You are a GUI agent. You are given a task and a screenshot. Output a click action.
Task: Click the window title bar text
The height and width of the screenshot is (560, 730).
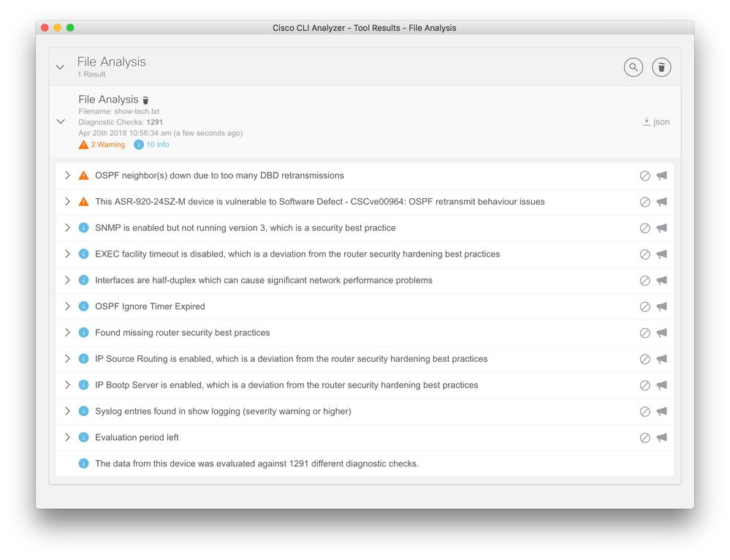tap(364, 28)
